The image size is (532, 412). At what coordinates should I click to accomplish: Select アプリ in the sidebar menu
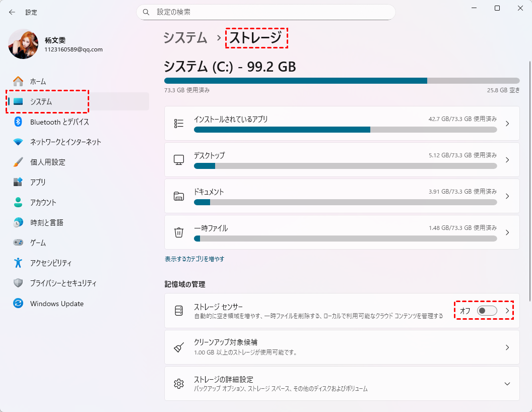[x=38, y=182]
